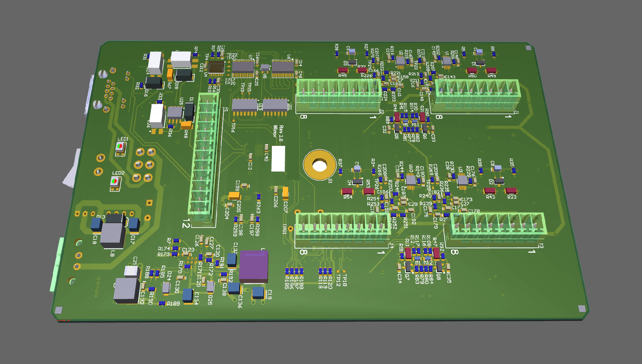Click the blue R263 resistor
Viewport: 642px width, 364px height.
(x=259, y=197)
